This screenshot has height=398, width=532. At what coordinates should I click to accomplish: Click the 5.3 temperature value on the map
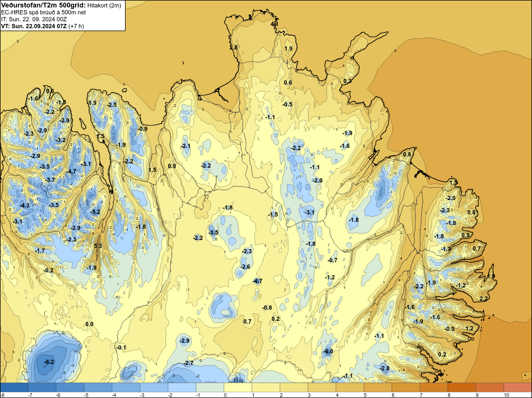pos(98,246)
